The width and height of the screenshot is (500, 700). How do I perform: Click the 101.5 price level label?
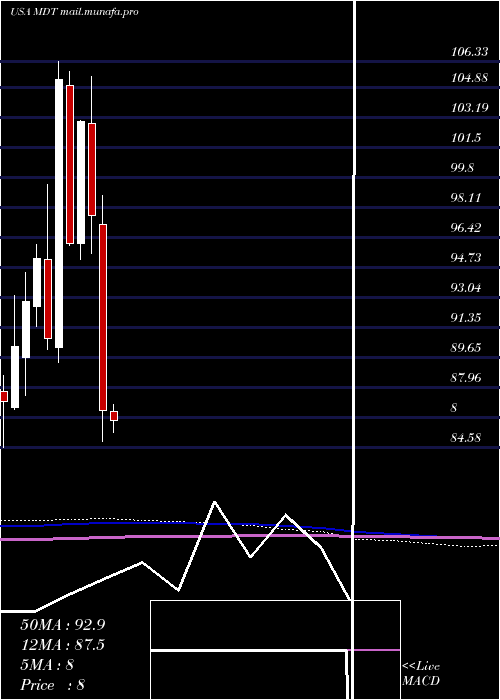point(466,138)
